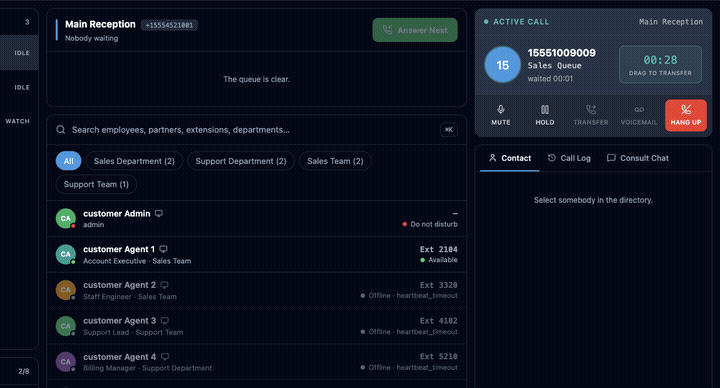Click the Sales Queue label
The image size is (720, 388).
coord(554,66)
